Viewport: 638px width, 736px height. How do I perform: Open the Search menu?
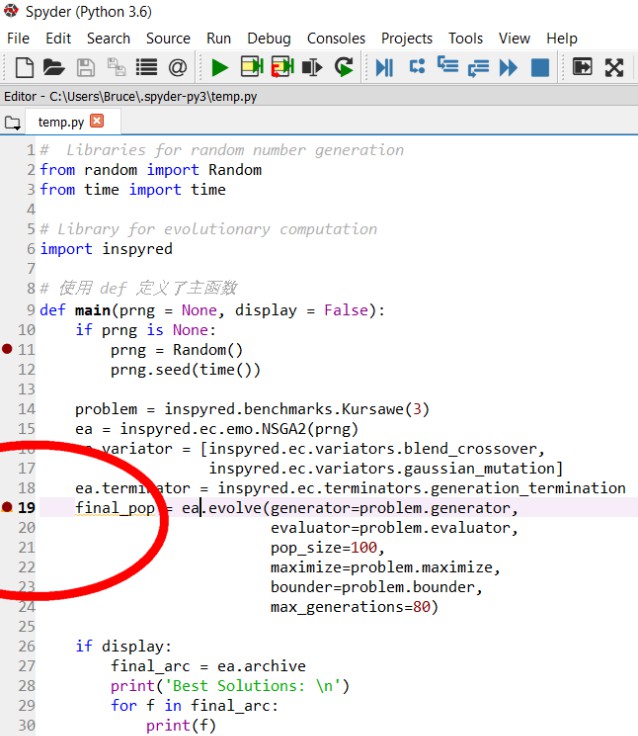pos(108,38)
